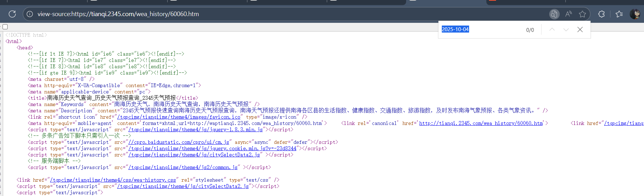The height and width of the screenshot is (196, 644).
Task: Open the canonical tianqi.2345.com 60060.htm link
Action: point(481,123)
